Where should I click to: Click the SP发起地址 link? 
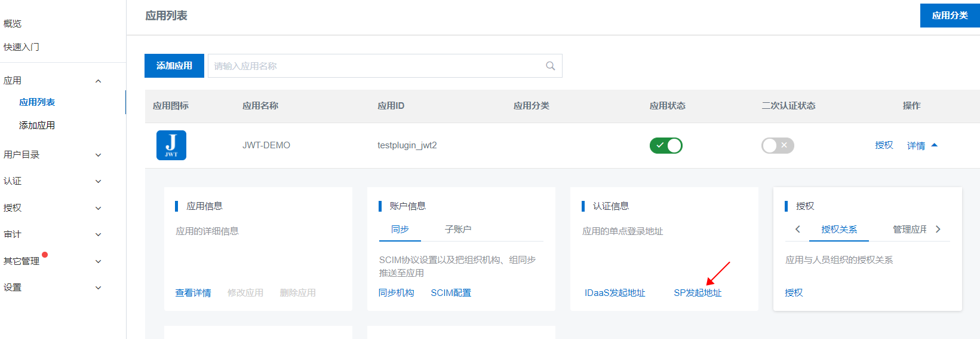(698, 292)
